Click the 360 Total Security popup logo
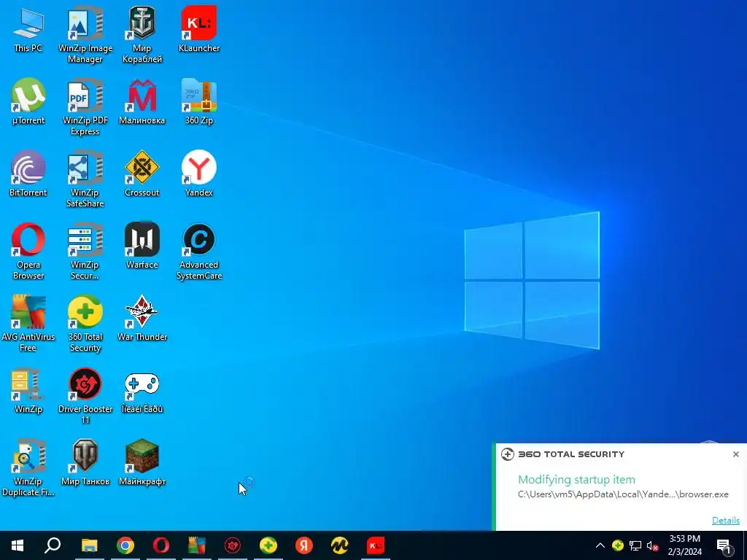The width and height of the screenshot is (747, 560). pos(508,454)
